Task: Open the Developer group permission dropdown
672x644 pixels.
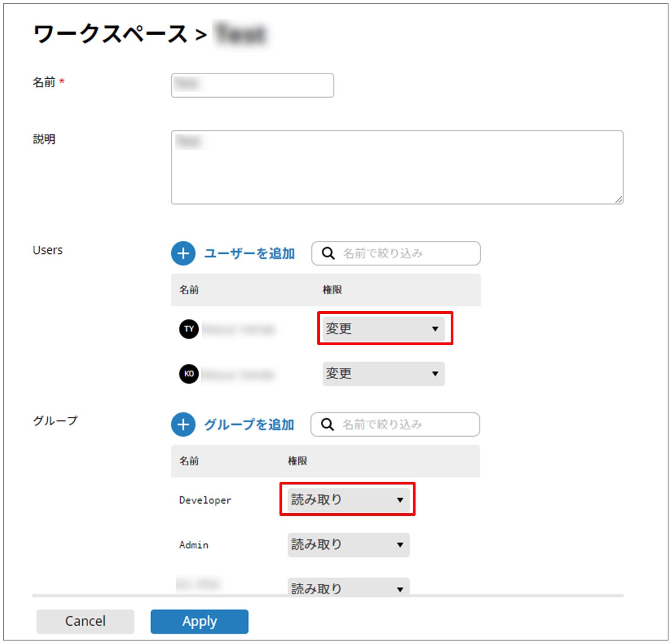Action: (x=348, y=500)
